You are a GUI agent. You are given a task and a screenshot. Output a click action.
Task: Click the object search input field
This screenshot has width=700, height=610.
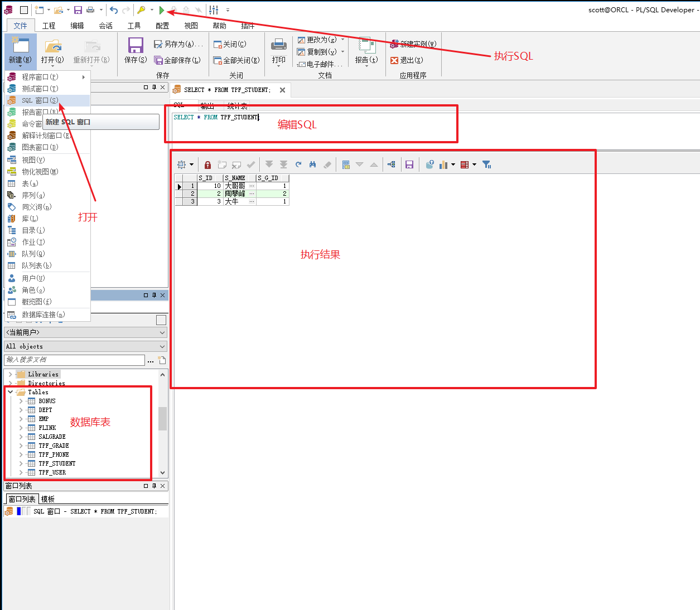[74, 360]
